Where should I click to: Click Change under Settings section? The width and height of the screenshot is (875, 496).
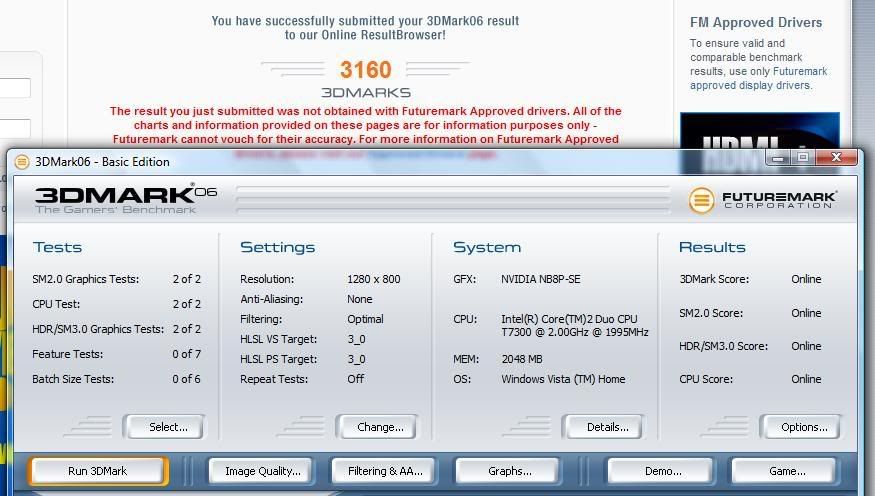[x=378, y=427]
